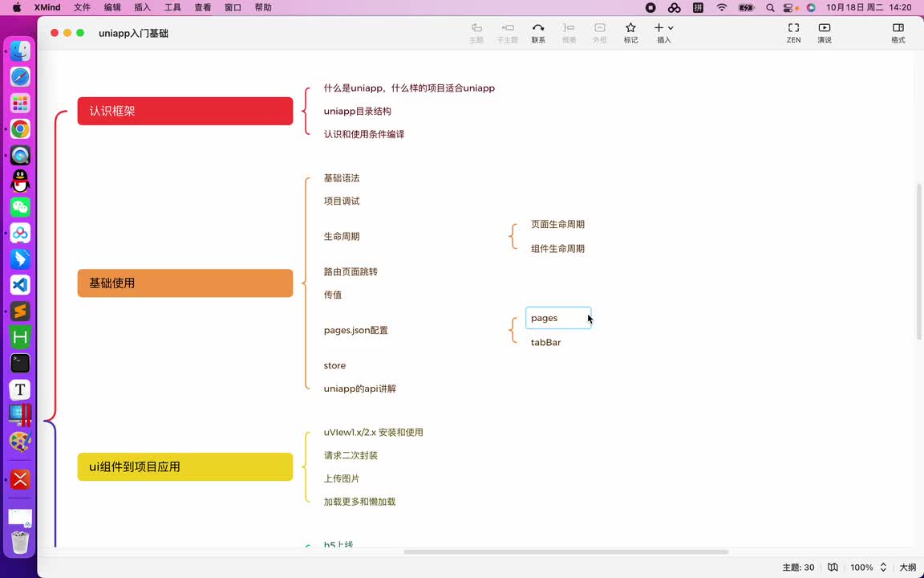Select the 上传图片 subtopic

[342, 478]
